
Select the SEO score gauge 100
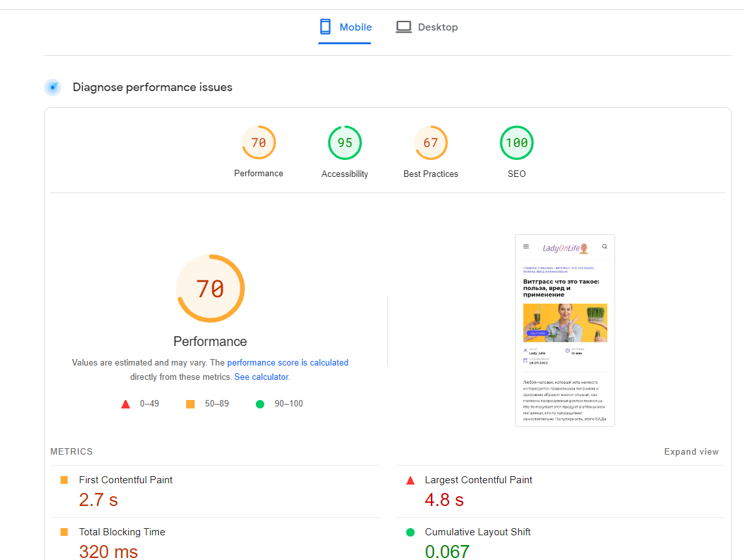pyautogui.click(x=516, y=143)
